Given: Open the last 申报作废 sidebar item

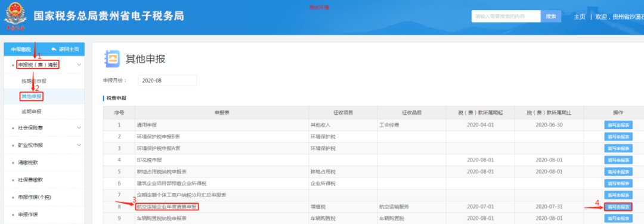Looking at the screenshot, I should pyautogui.click(x=28, y=214).
